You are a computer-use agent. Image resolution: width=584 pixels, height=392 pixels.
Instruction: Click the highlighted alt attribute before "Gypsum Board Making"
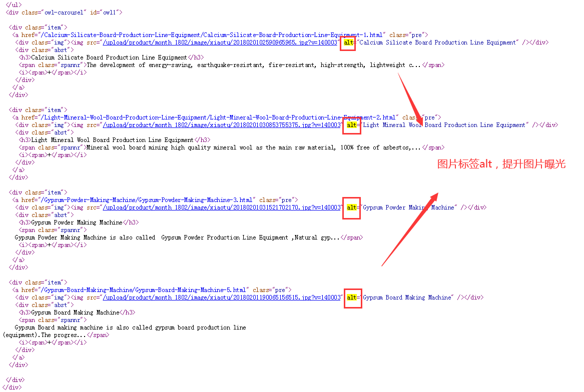[x=352, y=297]
